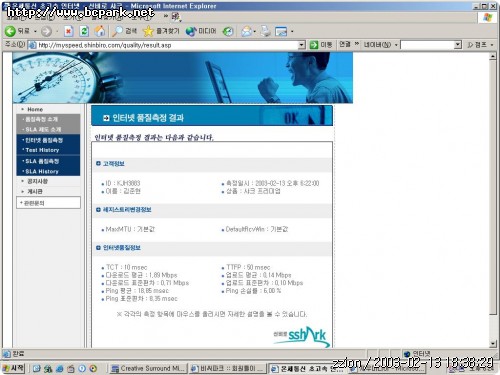Expand the Naver search field dropdown arrow
This screenshot has height=375, width=500.
click(458, 45)
